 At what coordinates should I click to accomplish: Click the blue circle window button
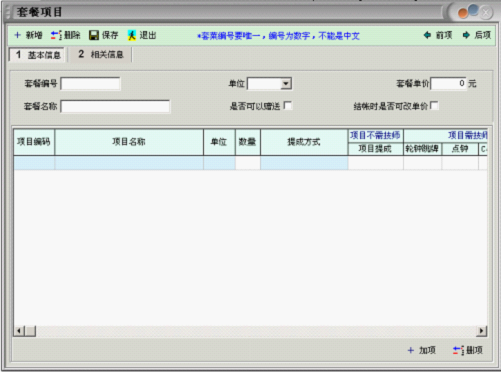pos(473,10)
